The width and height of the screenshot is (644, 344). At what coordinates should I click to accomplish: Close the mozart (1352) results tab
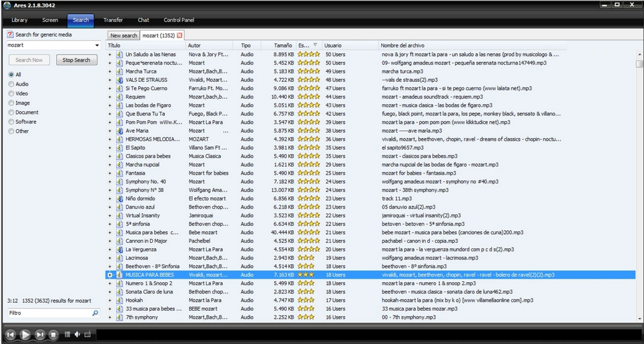click(180, 35)
